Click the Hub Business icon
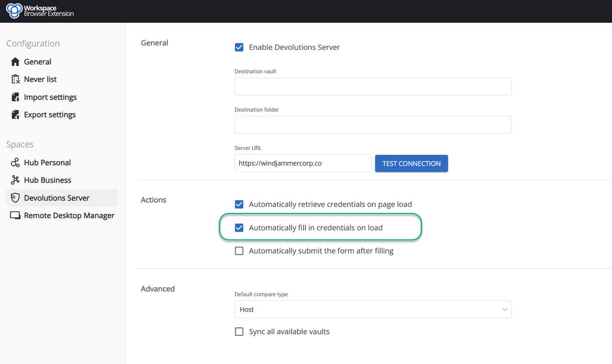Screen dimensions: 612x364 click(15, 180)
